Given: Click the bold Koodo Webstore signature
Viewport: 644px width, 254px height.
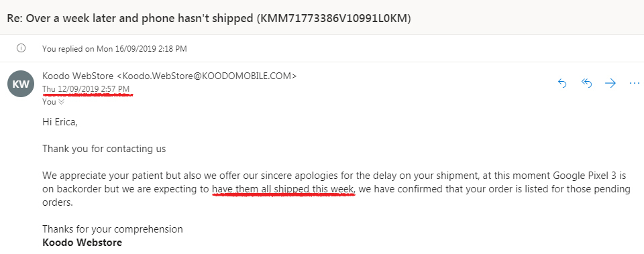Looking at the screenshot, I should pos(82,243).
